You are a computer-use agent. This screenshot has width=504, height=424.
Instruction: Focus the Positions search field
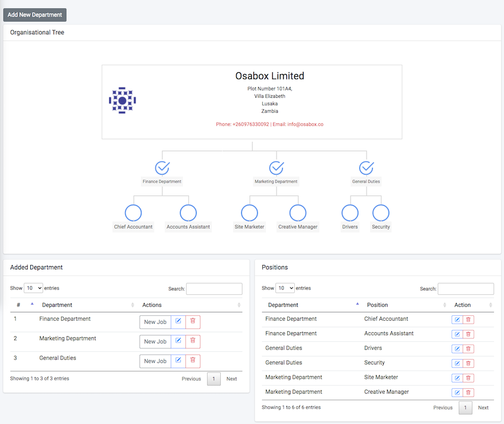point(466,289)
